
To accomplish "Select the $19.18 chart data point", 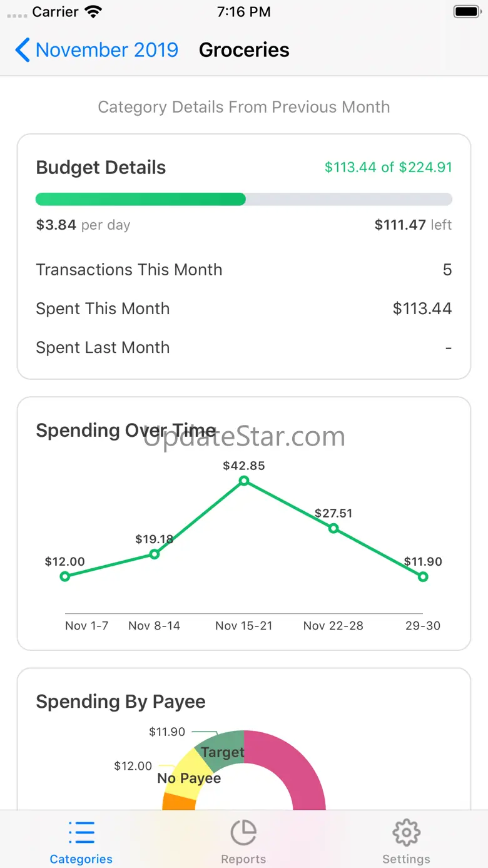I will click(155, 554).
